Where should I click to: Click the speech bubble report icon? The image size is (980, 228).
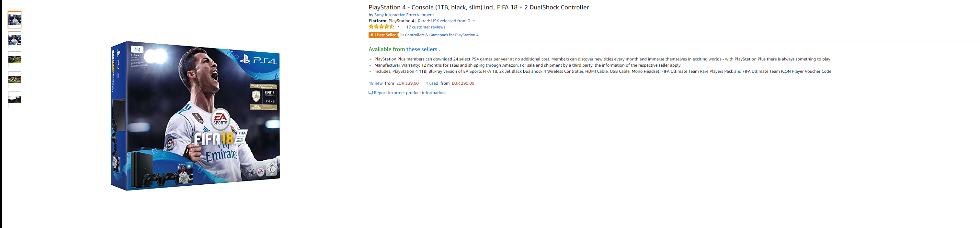point(370,93)
